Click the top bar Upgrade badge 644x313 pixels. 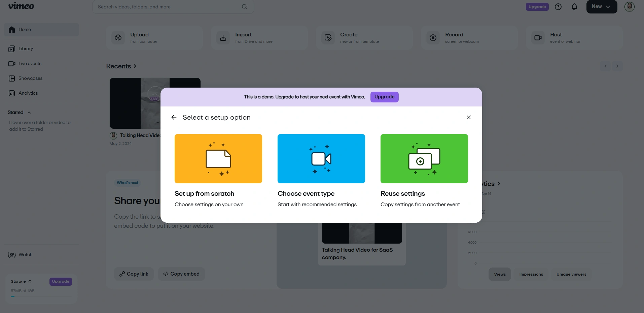click(x=537, y=7)
